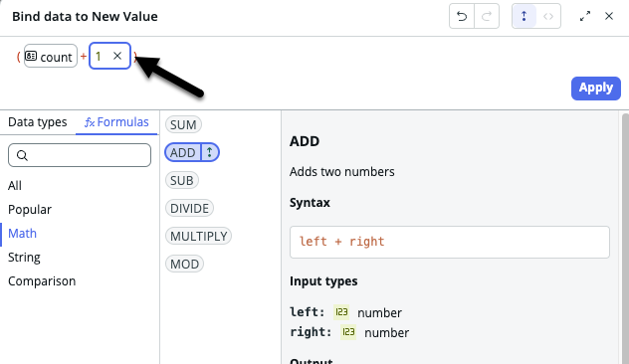Apply the formula binding
This screenshot has width=629, height=364.
[596, 89]
